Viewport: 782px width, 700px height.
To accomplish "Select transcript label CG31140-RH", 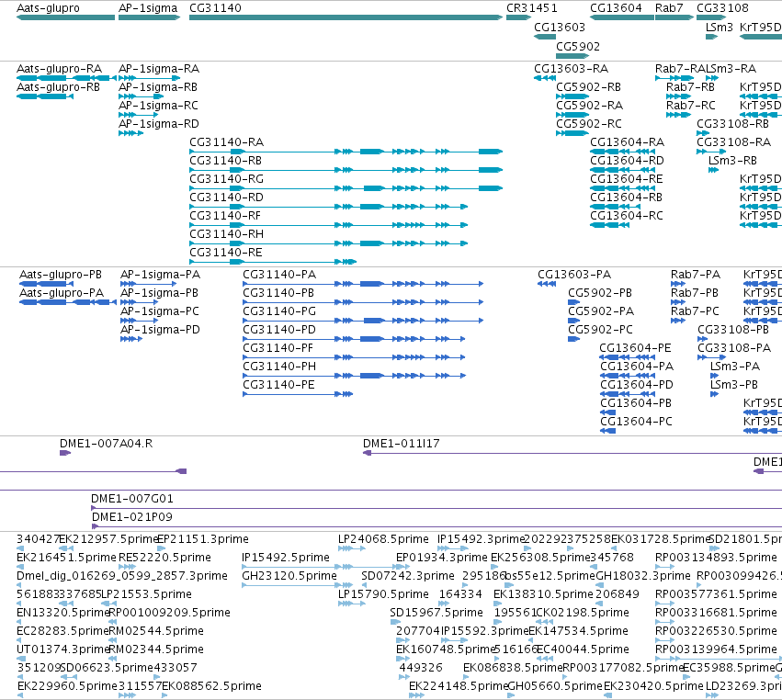I will (226, 234).
